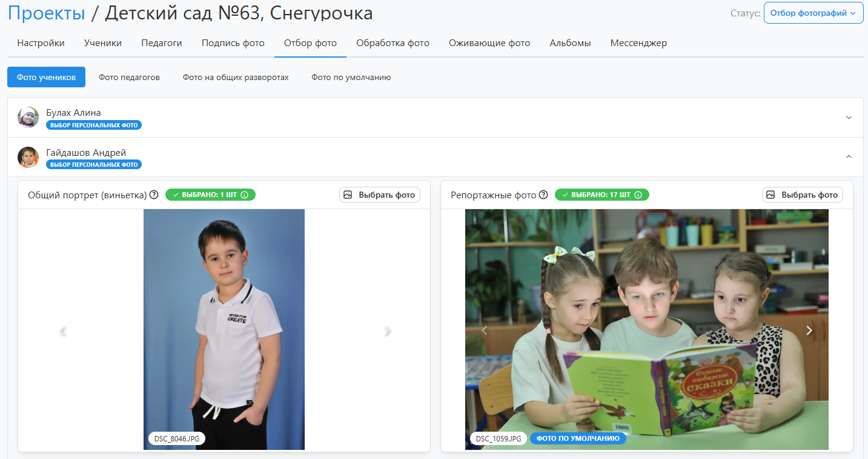Screen dimensions: 868x459
Task: Expand Булах Алина student row
Action: [849, 117]
